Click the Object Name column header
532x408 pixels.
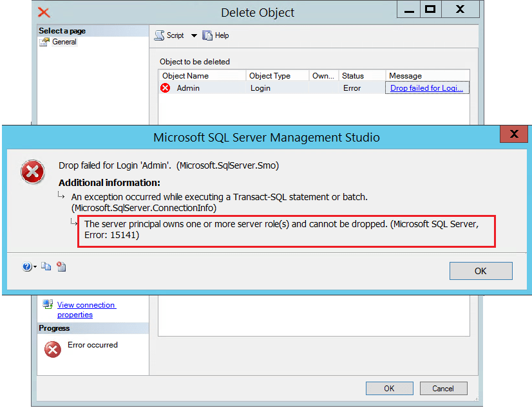(202, 75)
